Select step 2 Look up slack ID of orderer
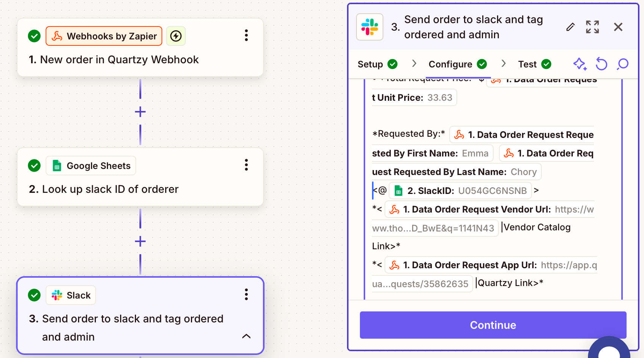The height and width of the screenshot is (358, 644). click(140, 177)
